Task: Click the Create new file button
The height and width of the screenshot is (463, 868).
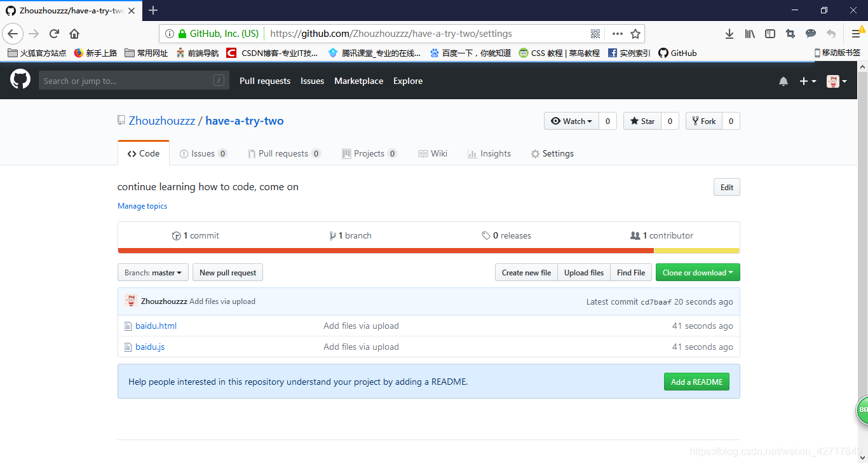Action: click(x=526, y=272)
